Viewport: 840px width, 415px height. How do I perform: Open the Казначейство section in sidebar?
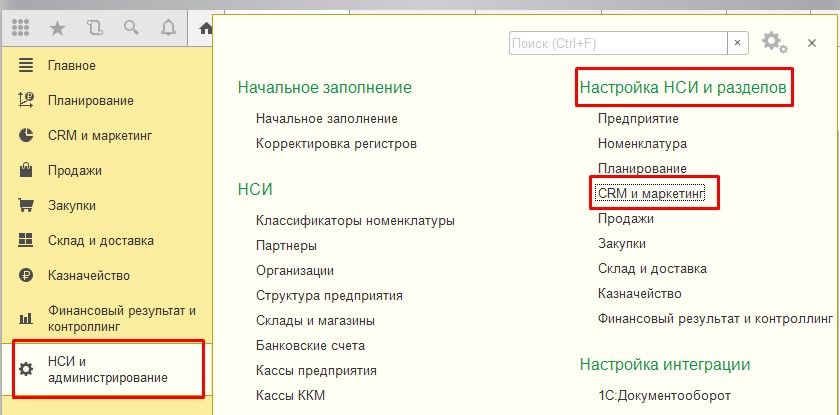coord(89,276)
